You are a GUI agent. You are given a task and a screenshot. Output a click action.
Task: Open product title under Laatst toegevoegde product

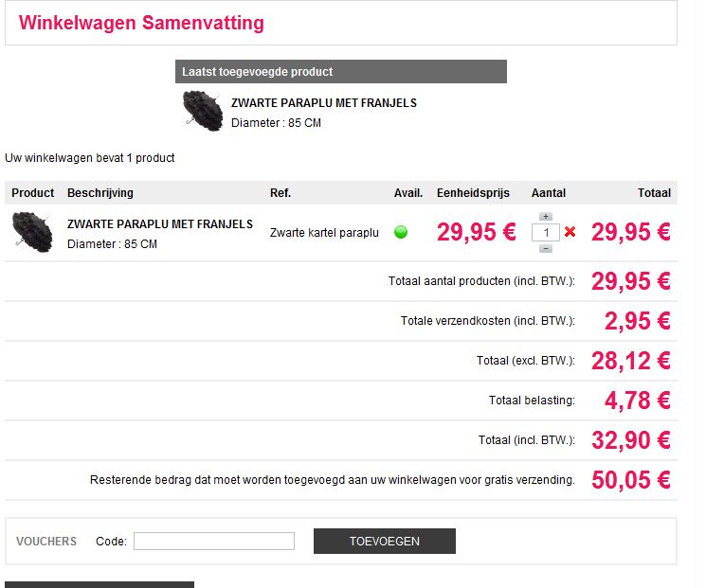324,103
